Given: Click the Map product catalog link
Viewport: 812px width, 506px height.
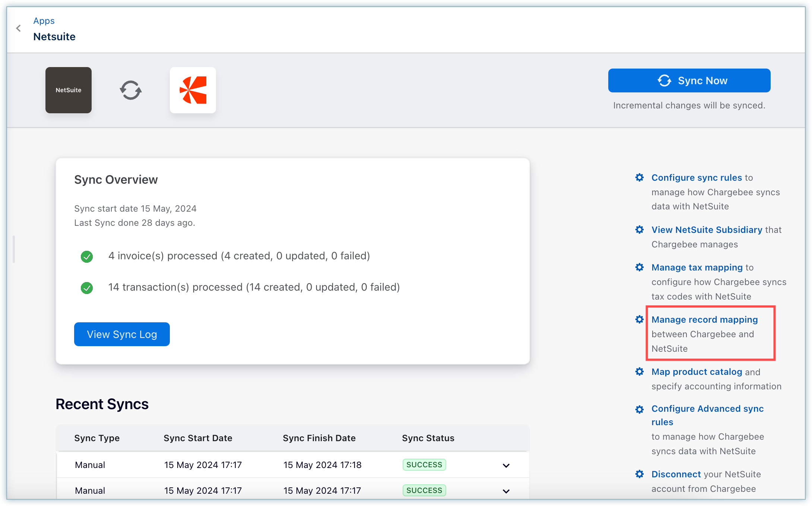Looking at the screenshot, I should [697, 372].
